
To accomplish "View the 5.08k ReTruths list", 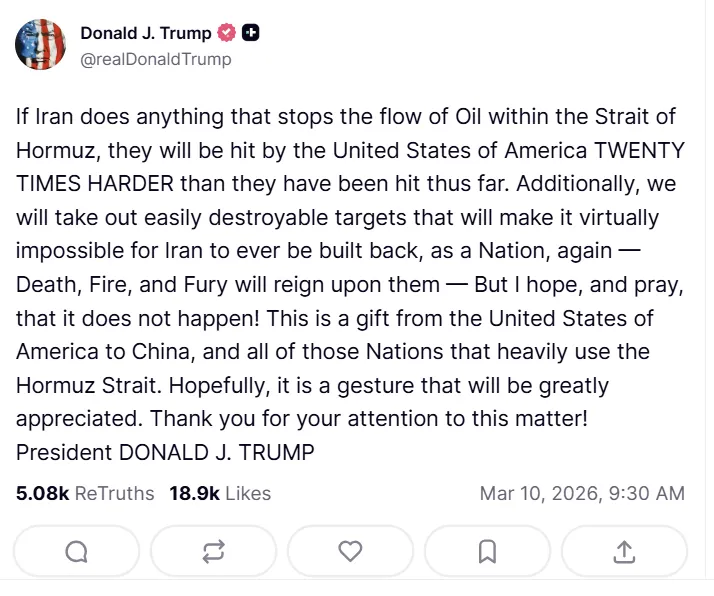I will pos(85,493).
